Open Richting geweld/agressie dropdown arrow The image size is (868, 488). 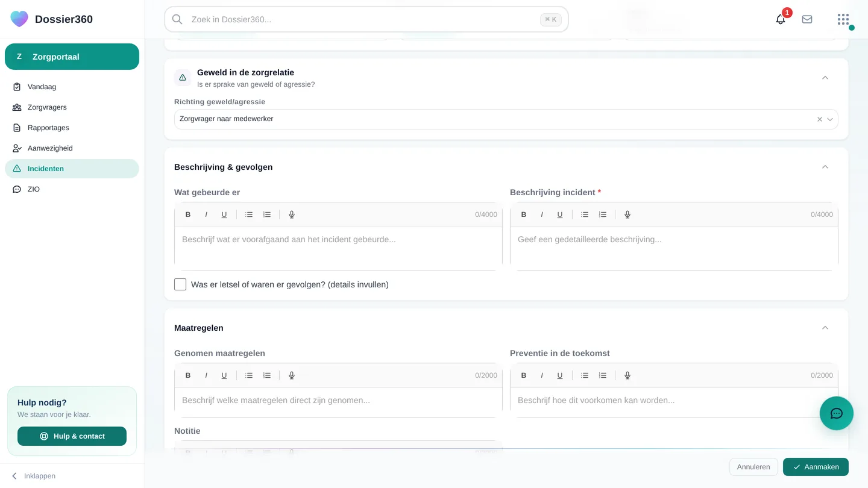click(830, 119)
